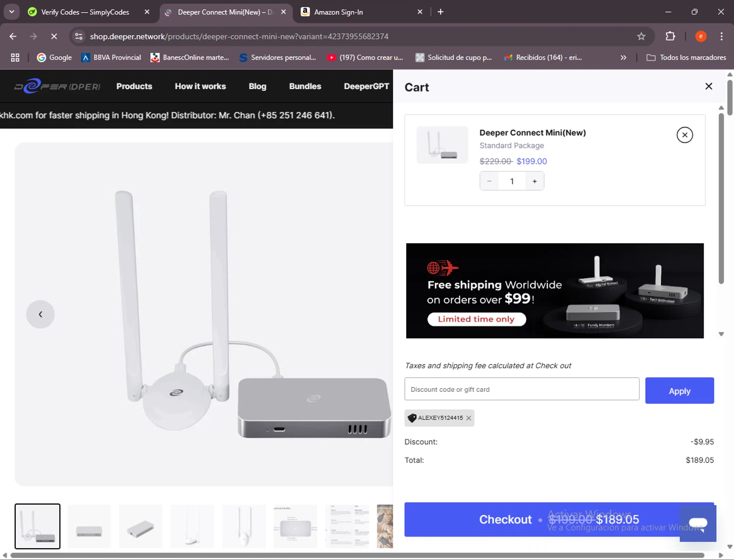
Task: Select the third product thumbnail
Action: coord(141,526)
